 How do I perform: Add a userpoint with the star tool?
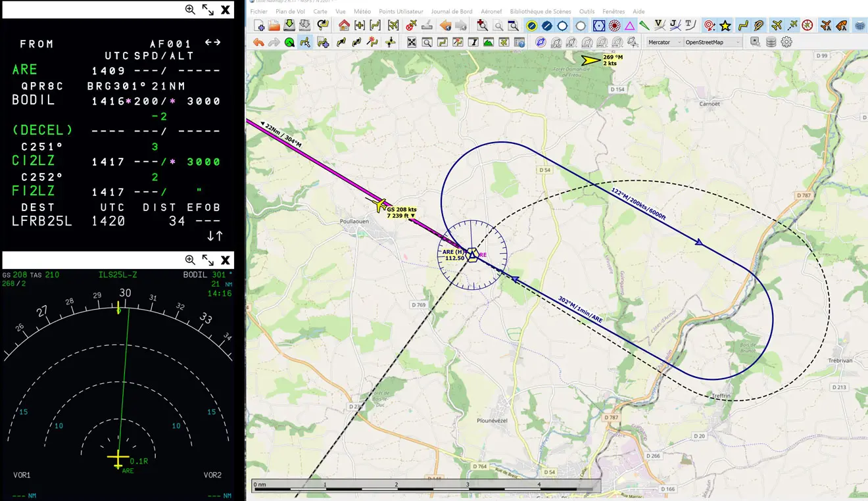[725, 25]
